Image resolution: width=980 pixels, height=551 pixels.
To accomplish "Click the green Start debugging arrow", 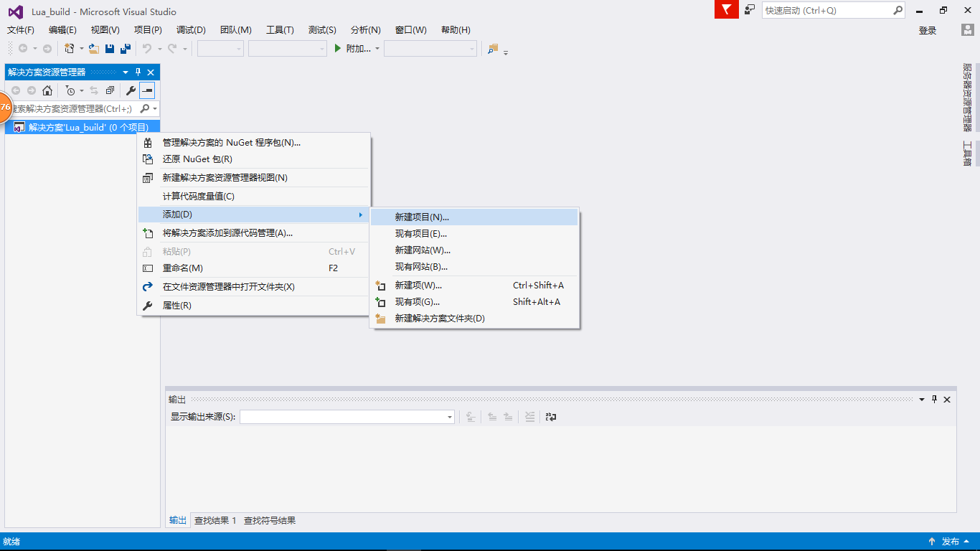I will pyautogui.click(x=339, y=49).
